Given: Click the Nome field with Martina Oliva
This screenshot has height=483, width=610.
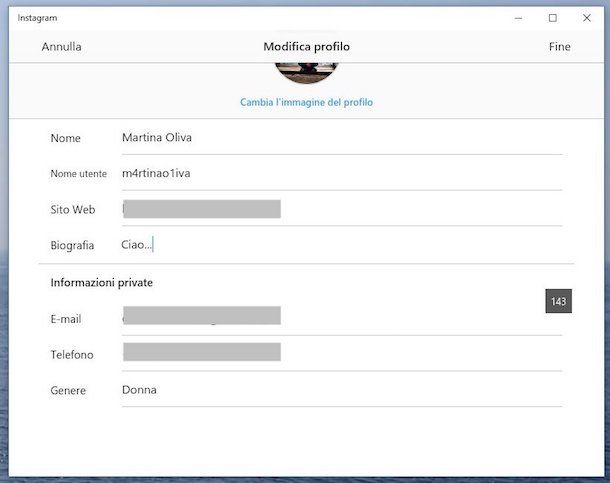Looking at the screenshot, I should point(340,137).
